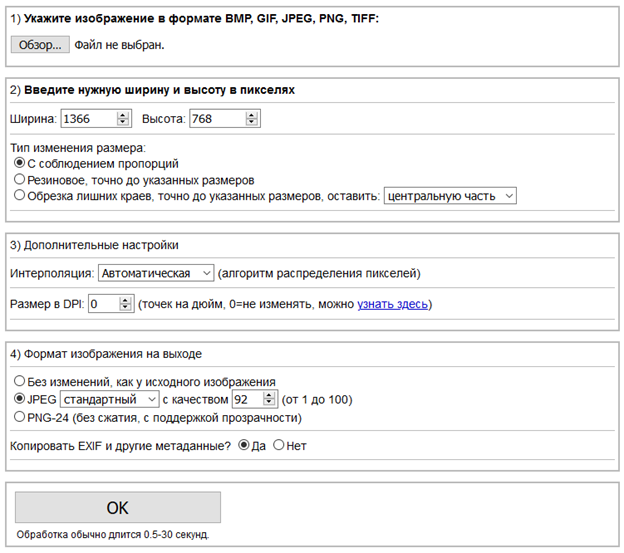Decrease Высота value with down arrow
The height and width of the screenshot is (553, 624).
(x=252, y=122)
